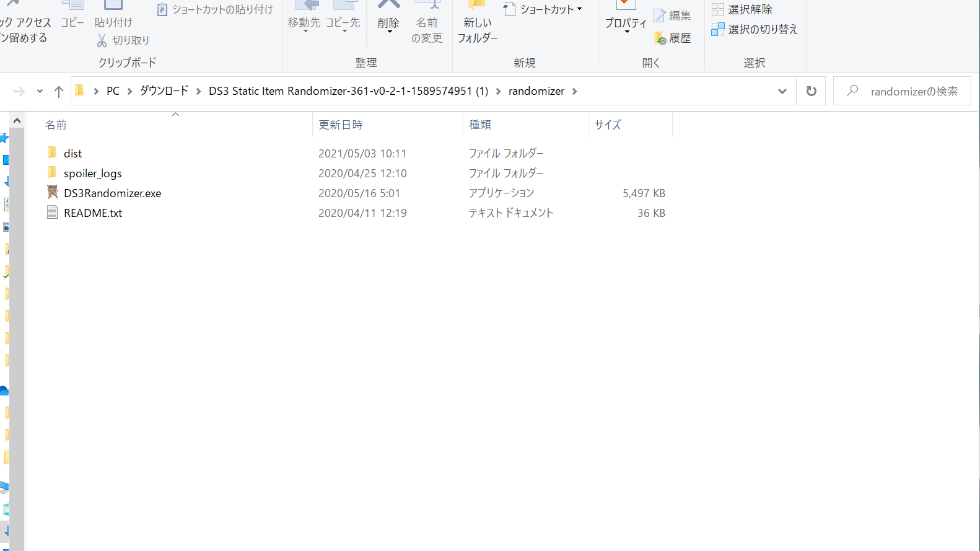Click type アプリケーション cell
This screenshot has height=551, width=980.
click(x=501, y=193)
